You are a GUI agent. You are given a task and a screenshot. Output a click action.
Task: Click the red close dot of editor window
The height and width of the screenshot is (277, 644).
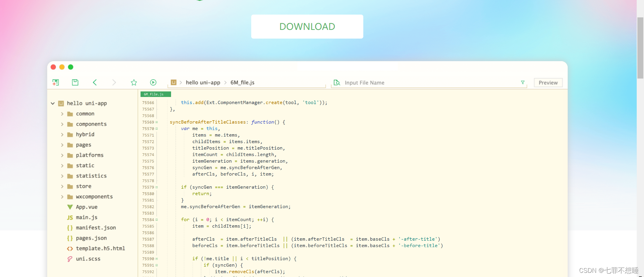pos(53,67)
